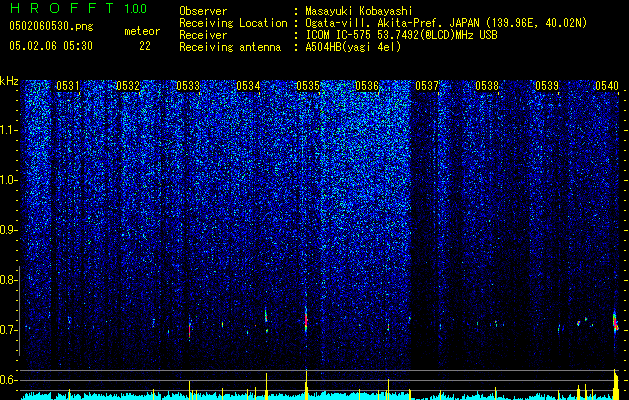Click the red meteor echo just after 0533
This screenshot has width=629, height=400.
[x=190, y=330]
